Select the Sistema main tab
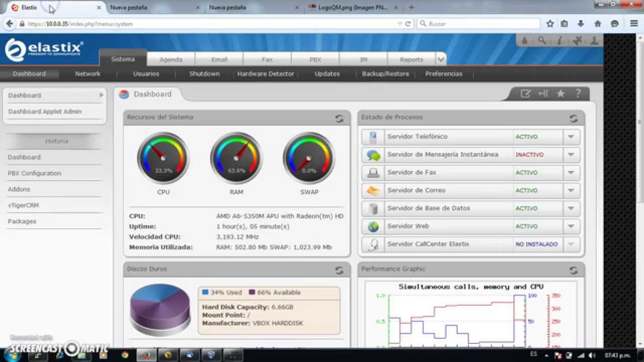This screenshot has width=644, height=362. tap(123, 59)
